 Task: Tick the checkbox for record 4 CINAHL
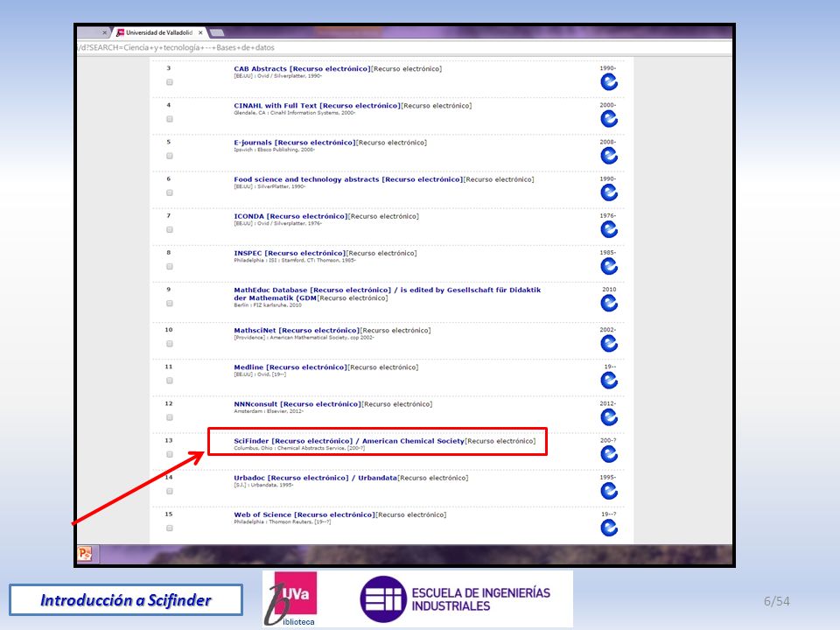[x=169, y=120]
